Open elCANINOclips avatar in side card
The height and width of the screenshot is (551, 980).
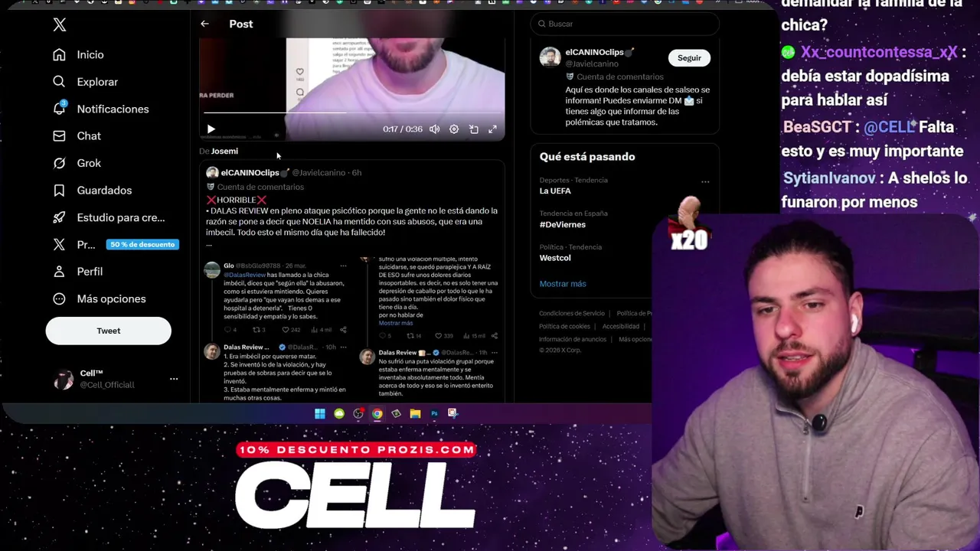point(550,57)
